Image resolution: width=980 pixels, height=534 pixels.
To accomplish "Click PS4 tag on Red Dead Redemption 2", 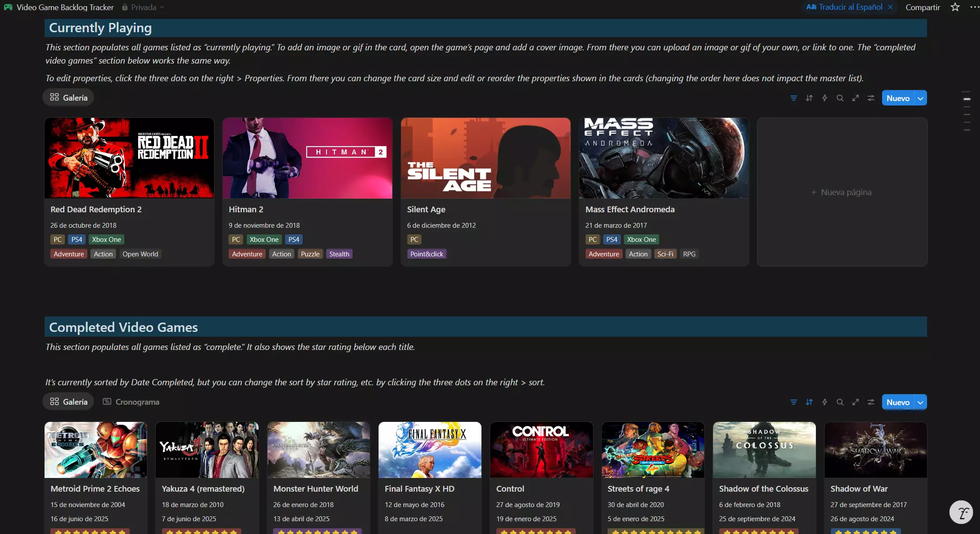I will 77,239.
